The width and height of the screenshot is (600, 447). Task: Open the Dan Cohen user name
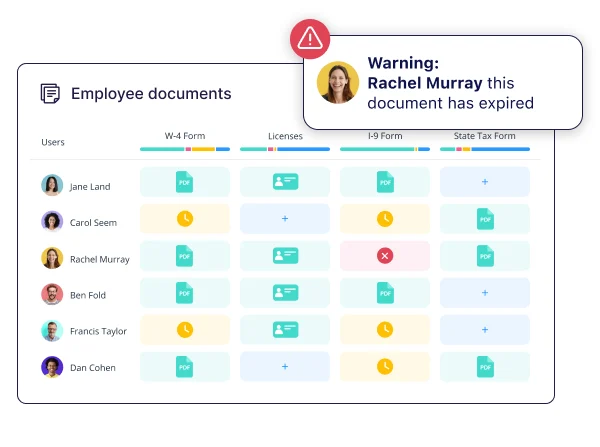point(93,368)
